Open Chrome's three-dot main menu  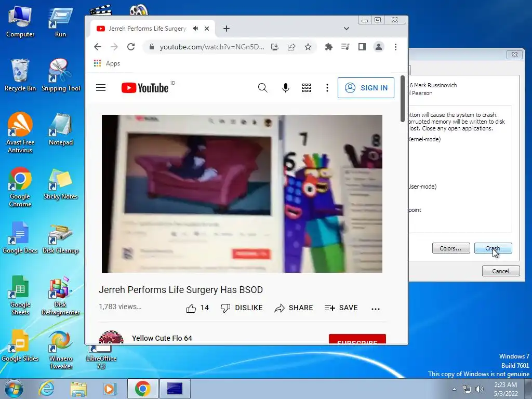395,47
